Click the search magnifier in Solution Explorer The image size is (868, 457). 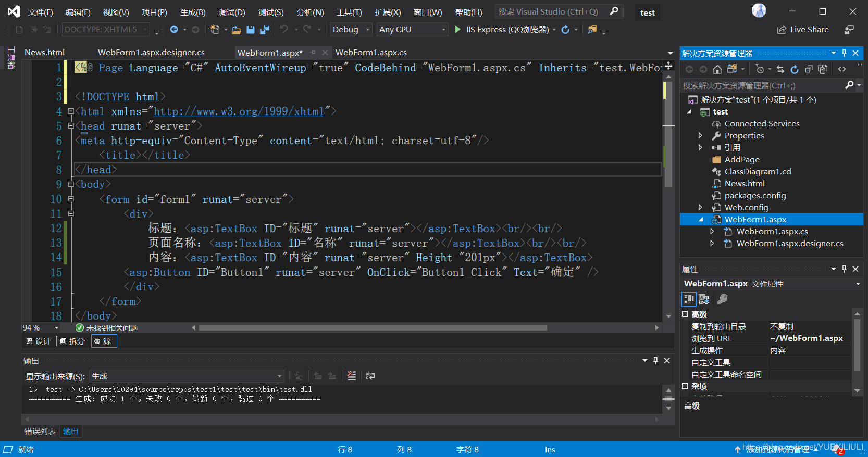(x=849, y=85)
